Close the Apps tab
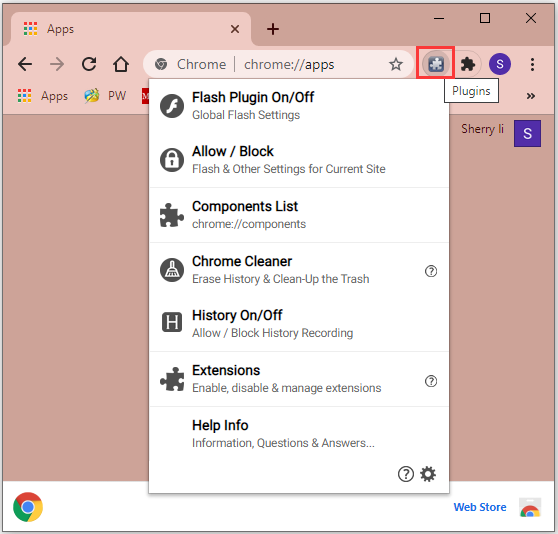 235,29
